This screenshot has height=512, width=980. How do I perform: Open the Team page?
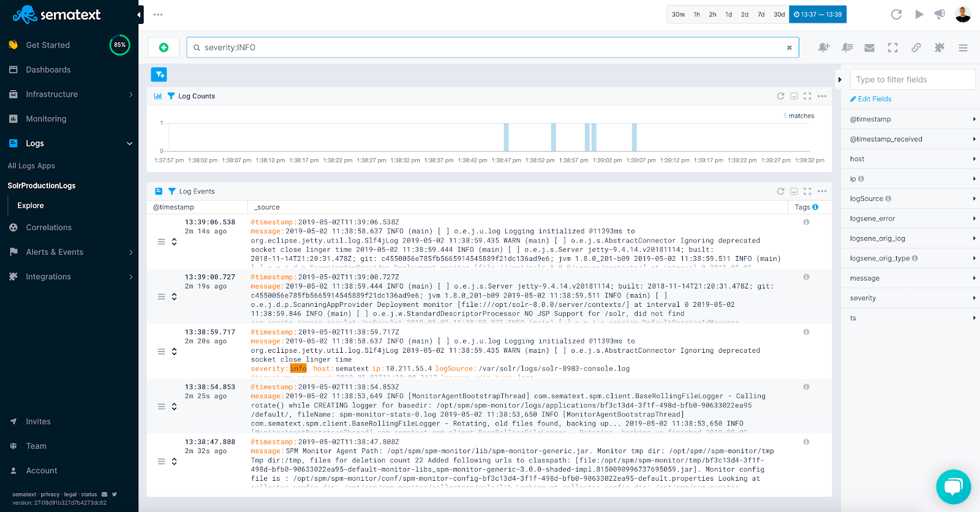(36, 446)
